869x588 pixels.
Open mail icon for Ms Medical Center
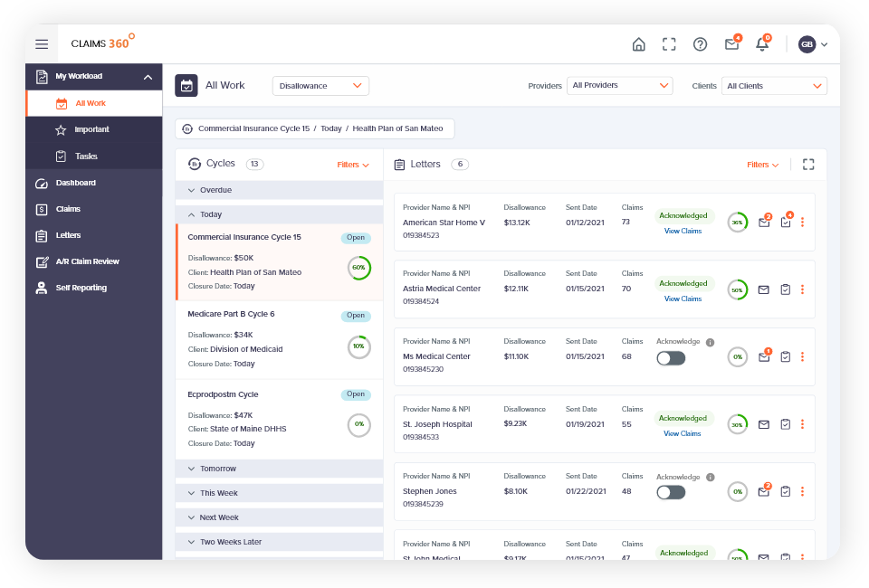click(764, 357)
